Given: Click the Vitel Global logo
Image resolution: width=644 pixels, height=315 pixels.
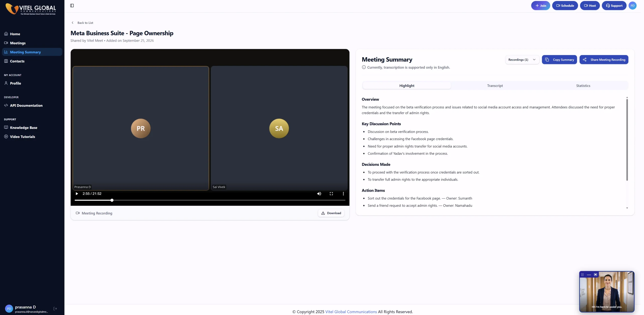Looking at the screenshot, I should tap(31, 9).
